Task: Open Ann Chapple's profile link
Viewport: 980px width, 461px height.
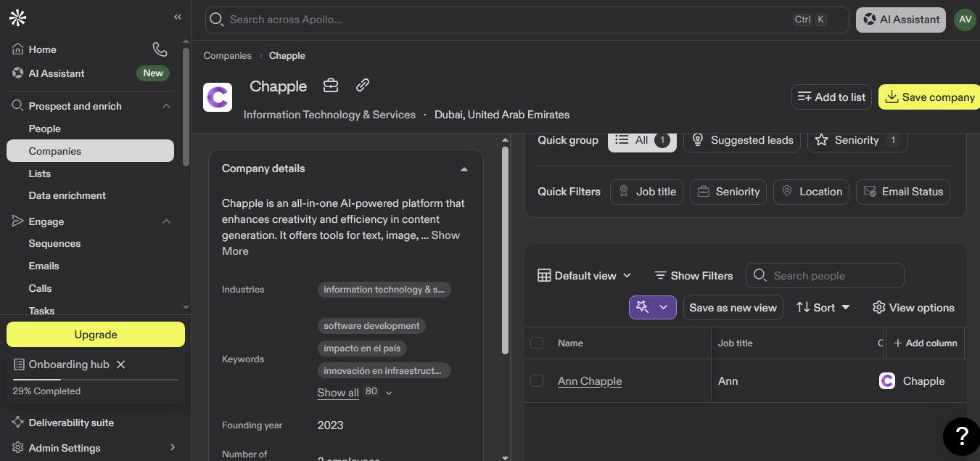Action: [590, 381]
